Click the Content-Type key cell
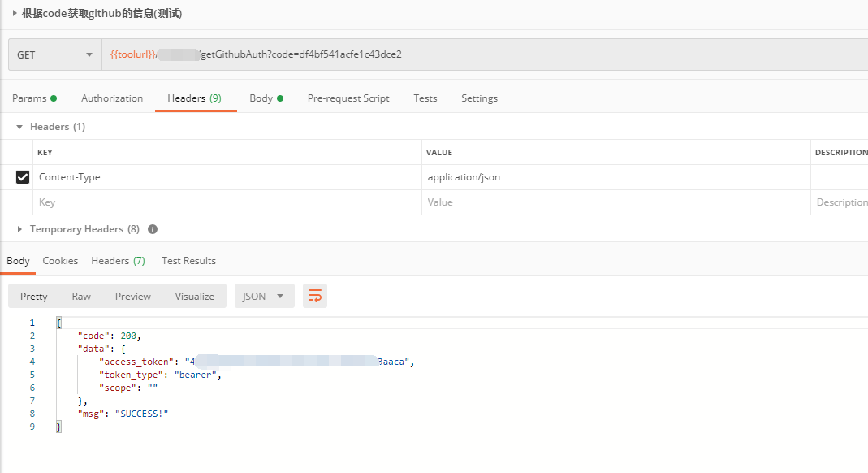The height and width of the screenshot is (473, 868). [227, 177]
